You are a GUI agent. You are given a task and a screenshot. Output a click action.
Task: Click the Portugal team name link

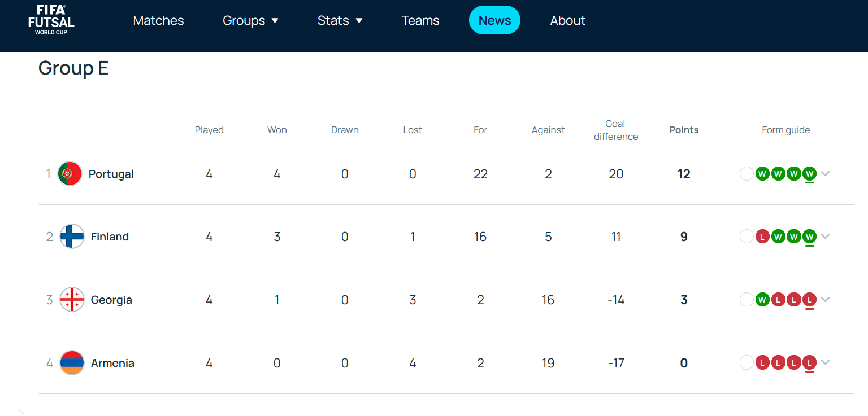(111, 174)
